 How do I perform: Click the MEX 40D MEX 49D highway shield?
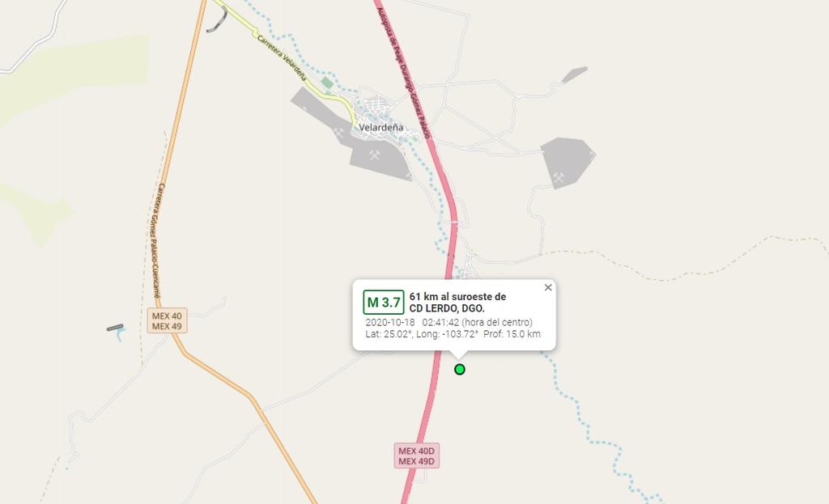click(417, 456)
